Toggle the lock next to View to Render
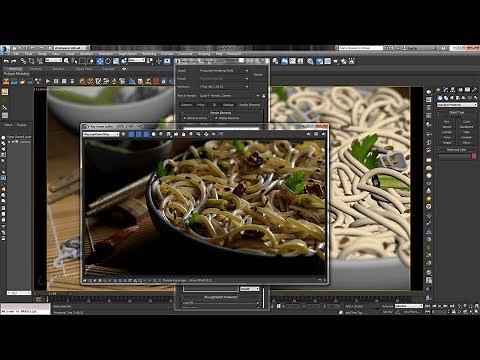The height and width of the screenshot is (360, 480). (264, 96)
